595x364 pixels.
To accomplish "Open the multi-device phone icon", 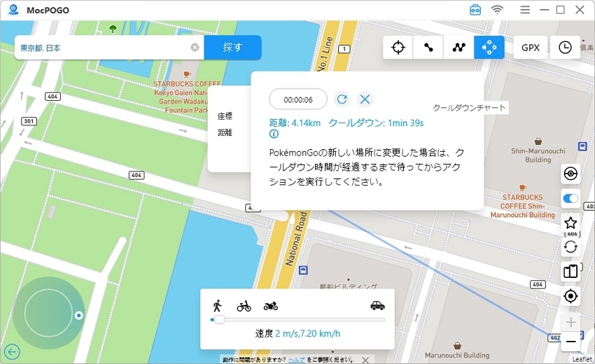I will click(x=570, y=272).
